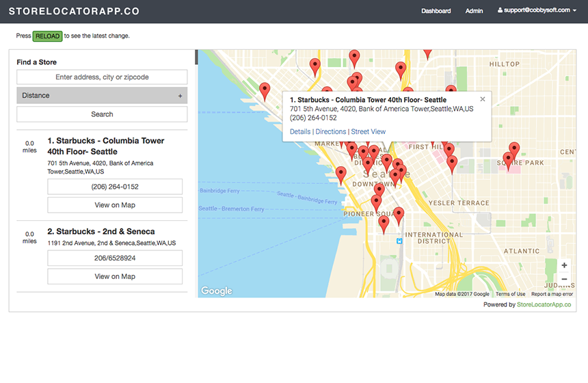Zoom out of the map with minus button
588x383 pixels.
coord(564,279)
